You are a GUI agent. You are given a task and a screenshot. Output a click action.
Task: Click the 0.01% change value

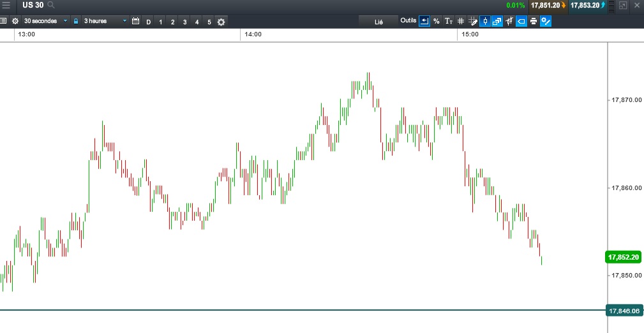click(x=516, y=5)
